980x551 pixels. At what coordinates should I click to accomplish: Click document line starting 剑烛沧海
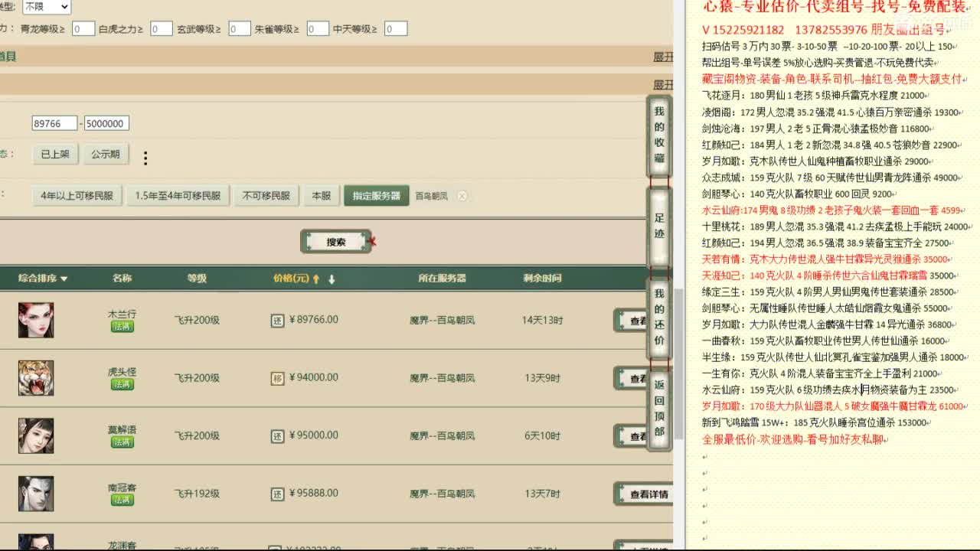(816, 129)
